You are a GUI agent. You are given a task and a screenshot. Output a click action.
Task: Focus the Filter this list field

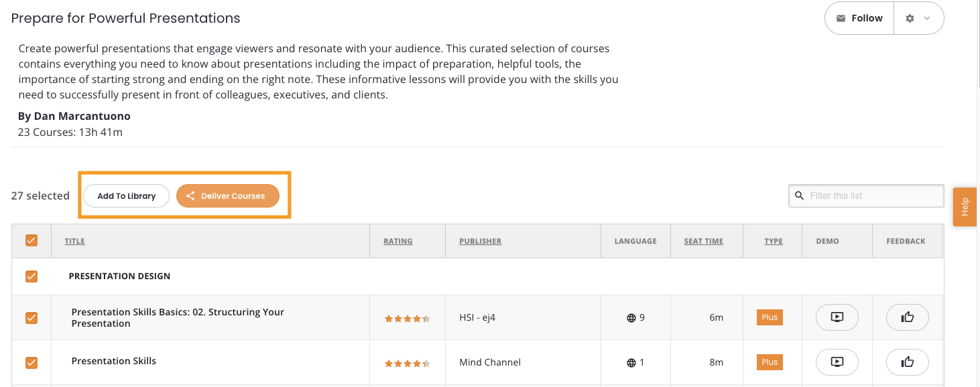click(866, 196)
